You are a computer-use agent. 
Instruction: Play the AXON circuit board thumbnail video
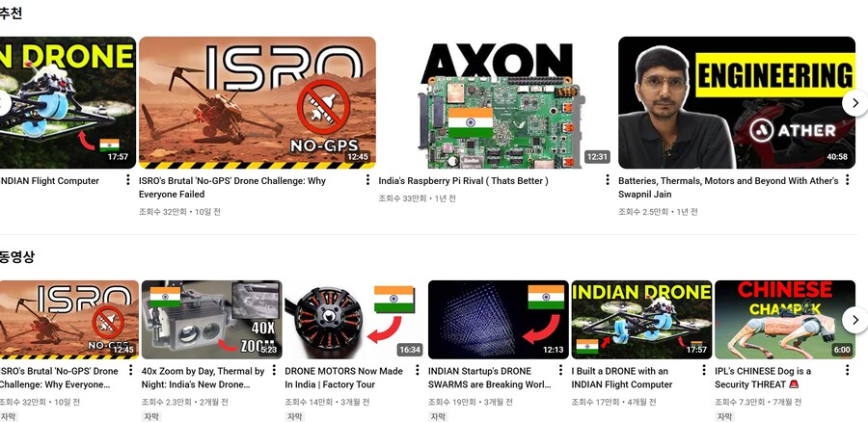(x=497, y=102)
